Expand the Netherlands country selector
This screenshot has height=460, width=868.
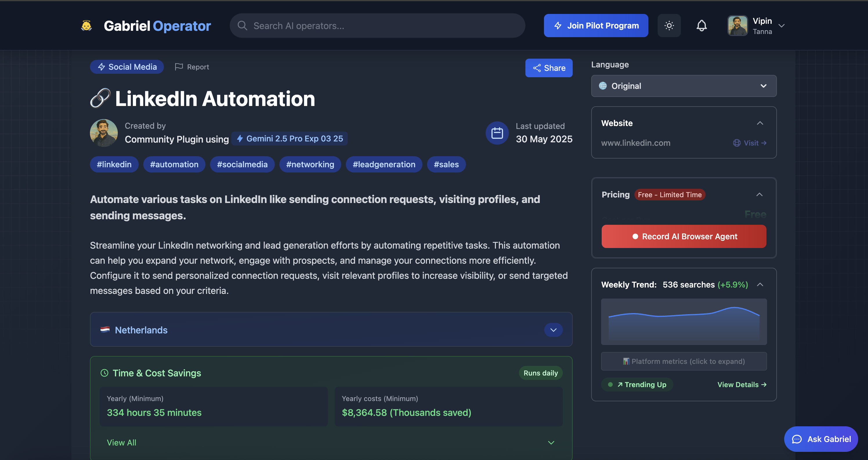click(553, 330)
